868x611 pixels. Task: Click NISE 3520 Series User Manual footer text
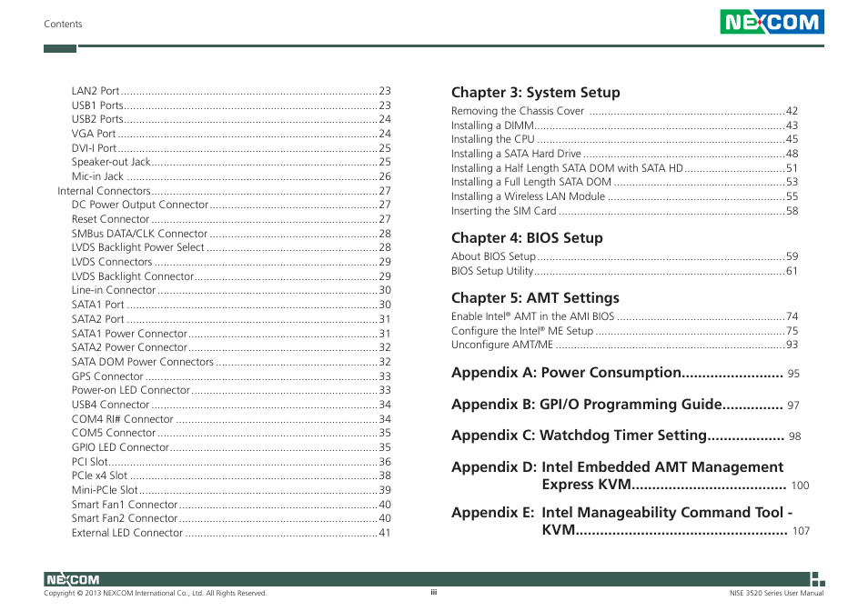point(777,594)
